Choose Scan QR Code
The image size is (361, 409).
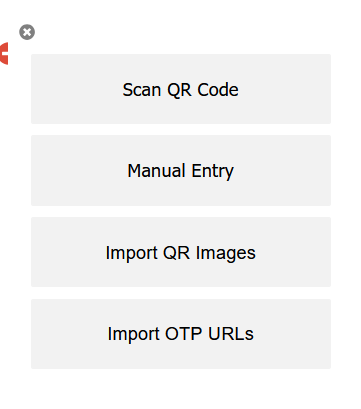[181, 89]
